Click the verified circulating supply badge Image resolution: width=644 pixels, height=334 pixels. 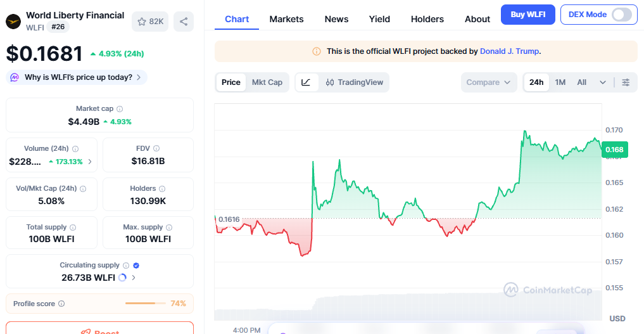point(136,266)
